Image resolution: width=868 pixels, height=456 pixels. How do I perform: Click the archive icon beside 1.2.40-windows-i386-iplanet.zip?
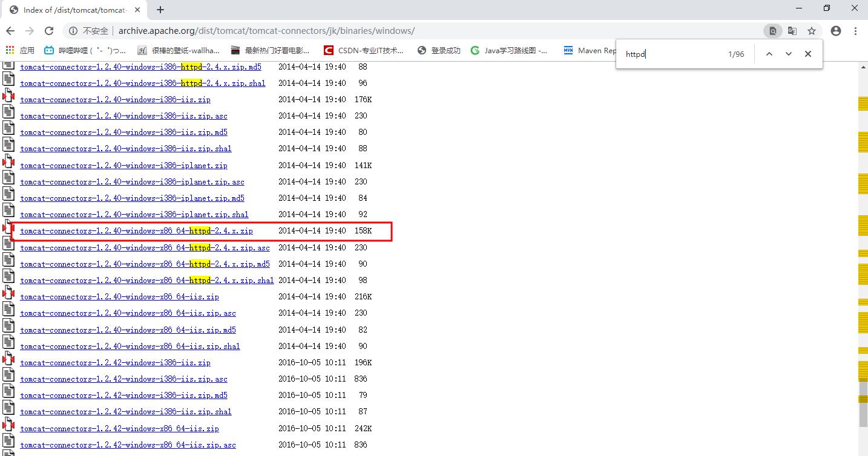8,161
